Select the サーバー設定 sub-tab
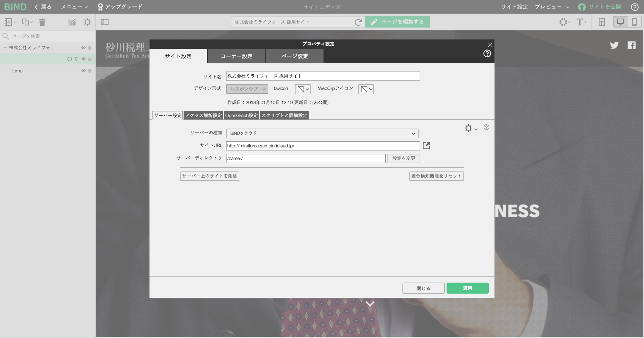 (168, 115)
